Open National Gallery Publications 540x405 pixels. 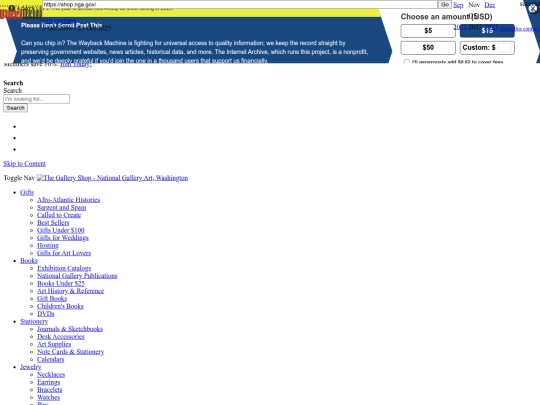(x=77, y=276)
